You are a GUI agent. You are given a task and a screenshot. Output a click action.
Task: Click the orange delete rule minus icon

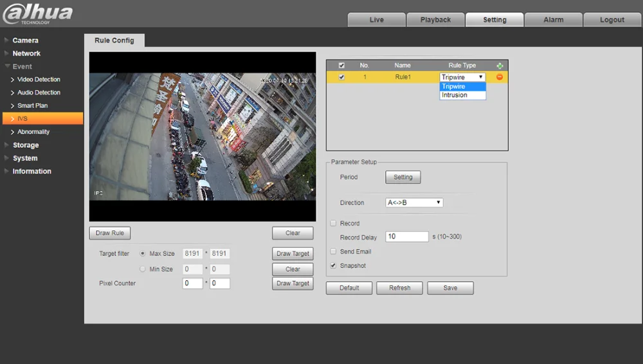point(500,77)
